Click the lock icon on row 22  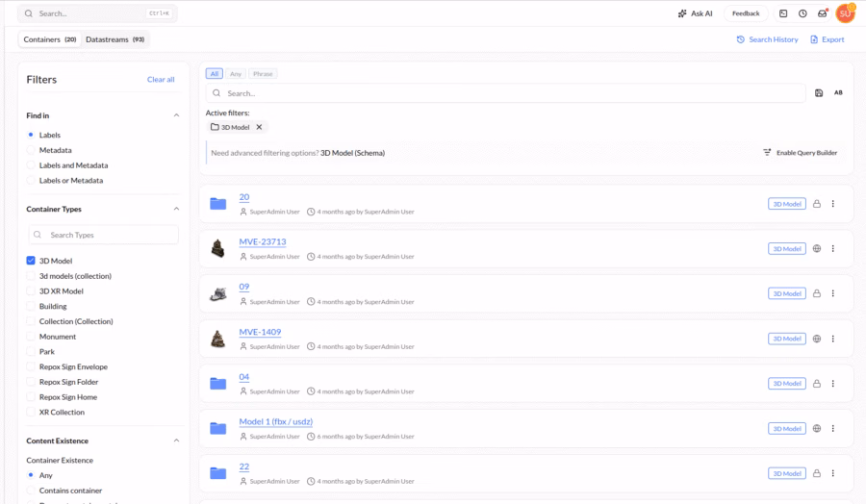[816, 473]
